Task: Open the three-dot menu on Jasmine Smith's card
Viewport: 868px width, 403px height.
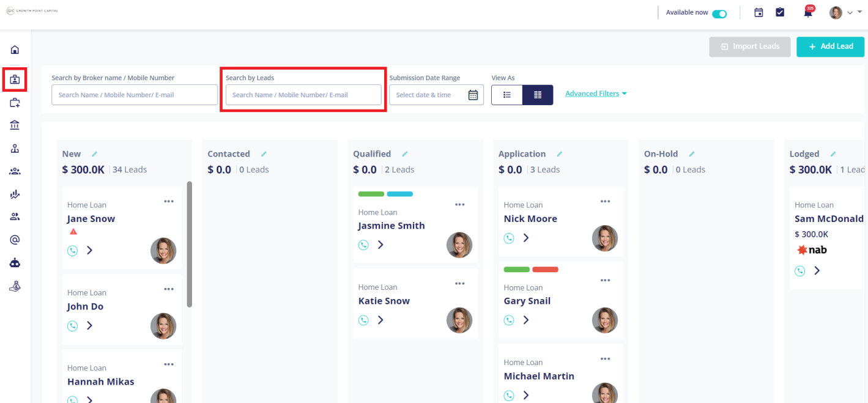Action: click(x=460, y=205)
